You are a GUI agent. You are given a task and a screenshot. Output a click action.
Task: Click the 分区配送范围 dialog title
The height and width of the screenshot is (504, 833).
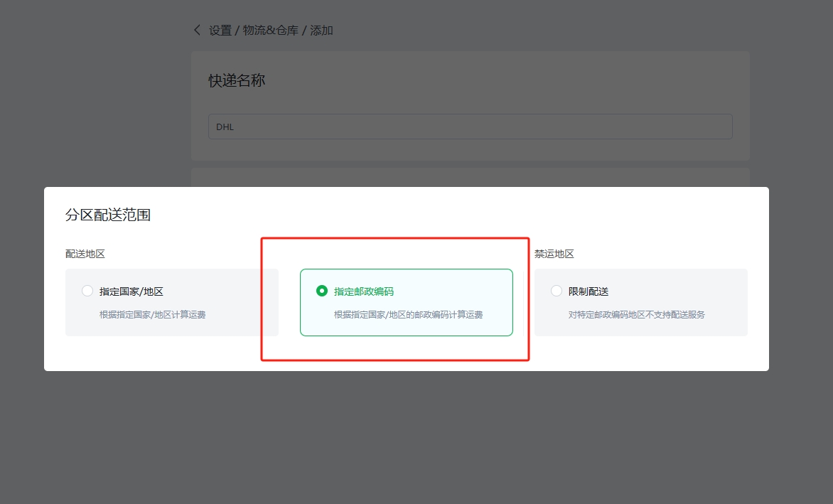pyautogui.click(x=108, y=215)
